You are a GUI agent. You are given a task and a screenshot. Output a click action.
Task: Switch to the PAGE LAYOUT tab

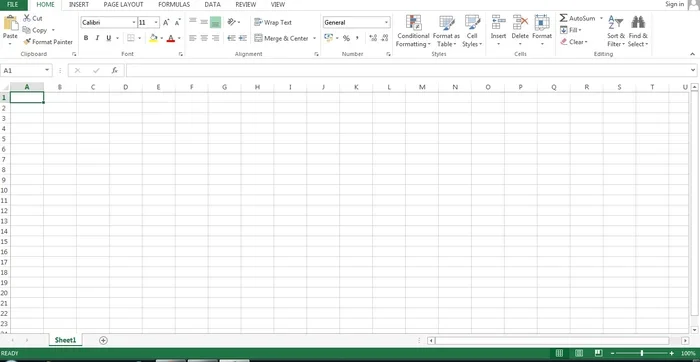[123, 4]
